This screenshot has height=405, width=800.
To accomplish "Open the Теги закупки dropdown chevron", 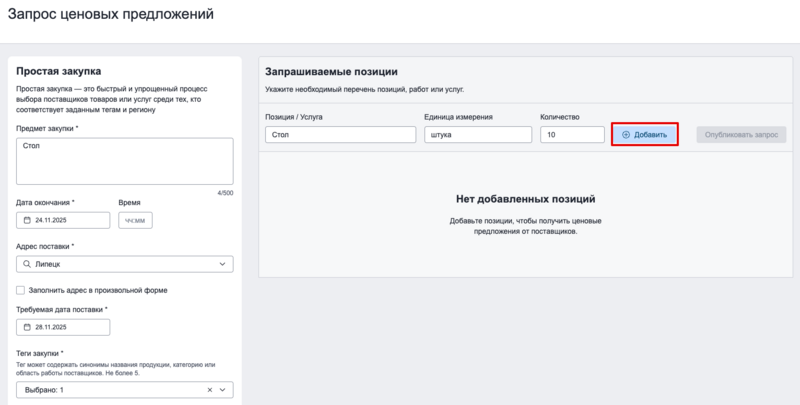I will pyautogui.click(x=222, y=390).
